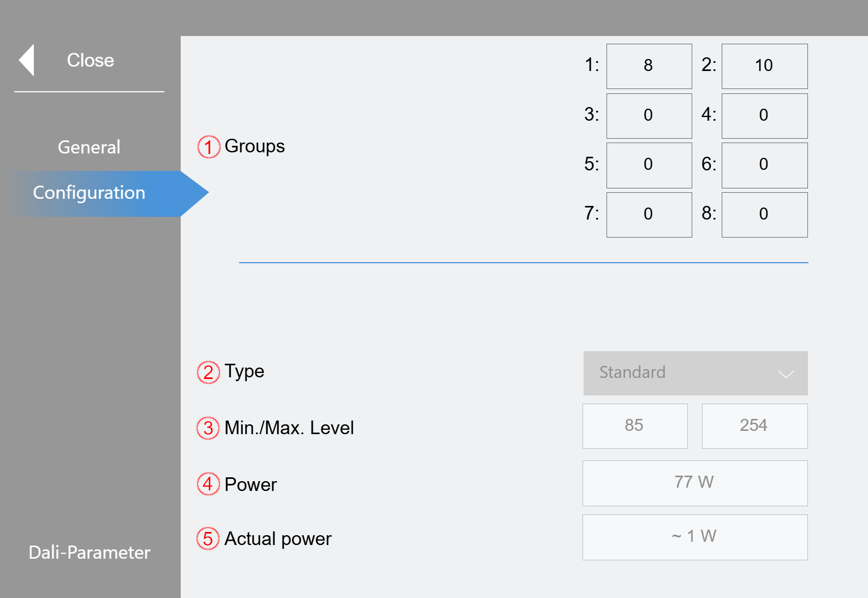Image resolution: width=868 pixels, height=598 pixels.
Task: Click the Dali-Parameter label
Action: 90,552
